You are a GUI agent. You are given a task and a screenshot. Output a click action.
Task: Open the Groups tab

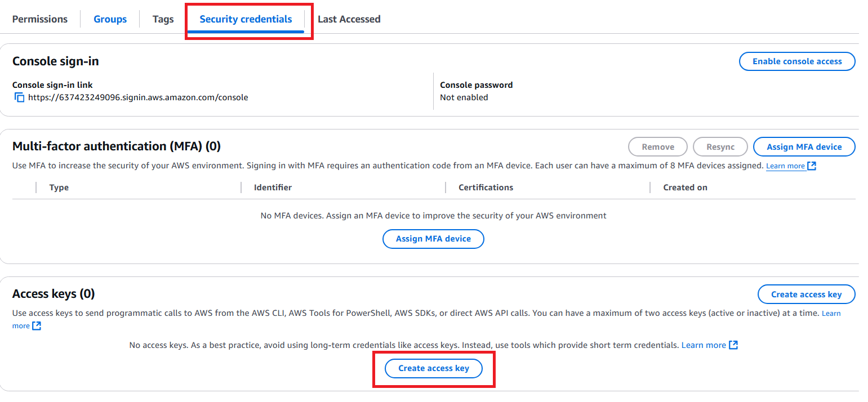(110, 19)
